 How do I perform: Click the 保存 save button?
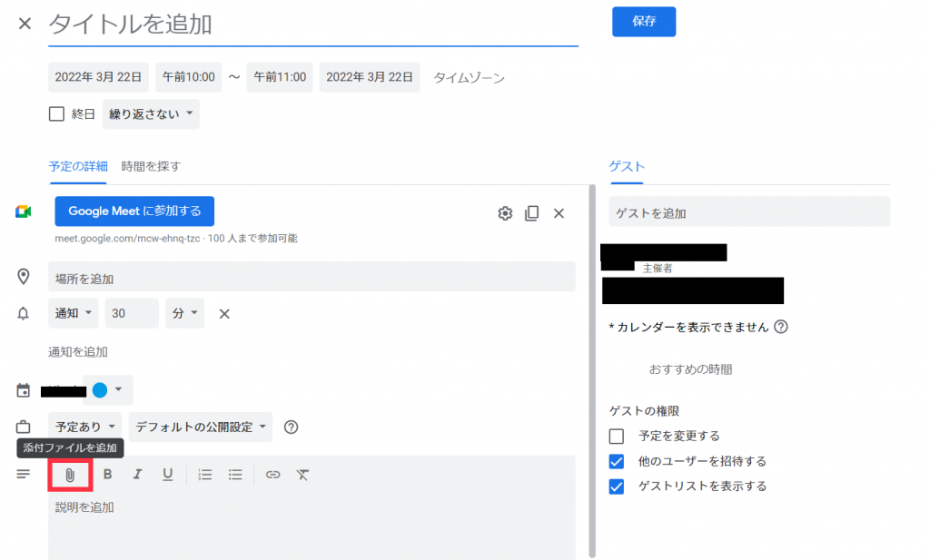[x=643, y=22]
